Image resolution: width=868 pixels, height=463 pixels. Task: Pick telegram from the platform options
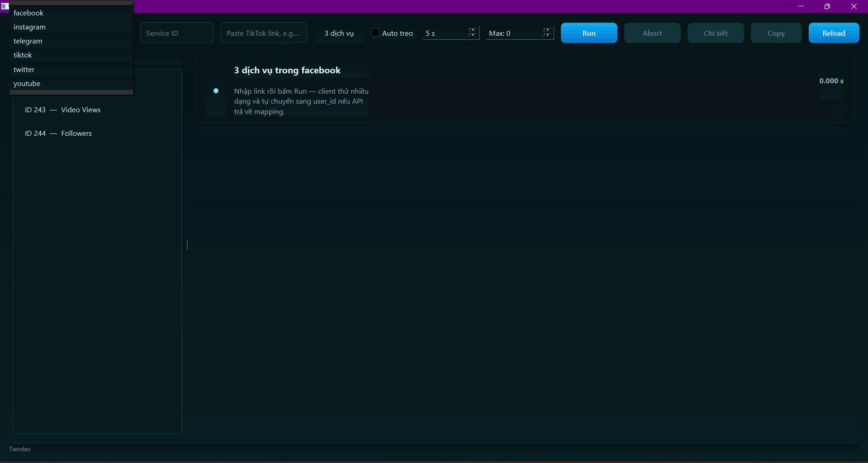click(28, 41)
